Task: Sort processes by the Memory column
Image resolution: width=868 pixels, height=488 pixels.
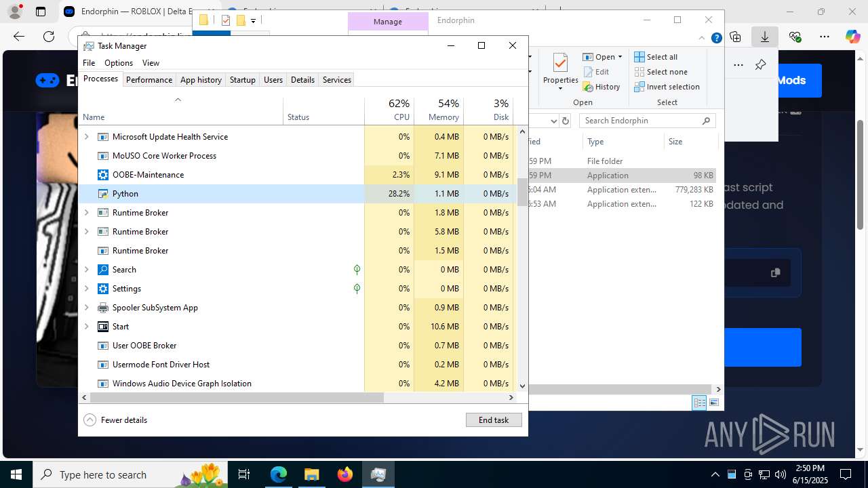Action: point(439,110)
